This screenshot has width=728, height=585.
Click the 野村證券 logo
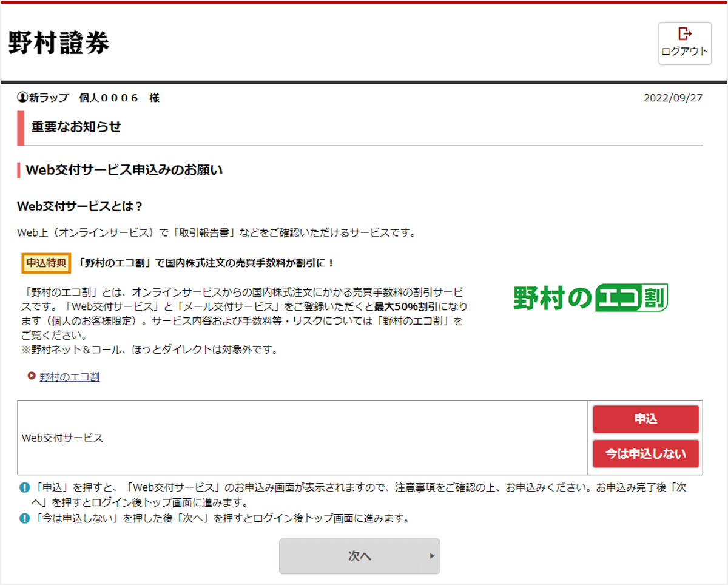pyautogui.click(x=59, y=42)
